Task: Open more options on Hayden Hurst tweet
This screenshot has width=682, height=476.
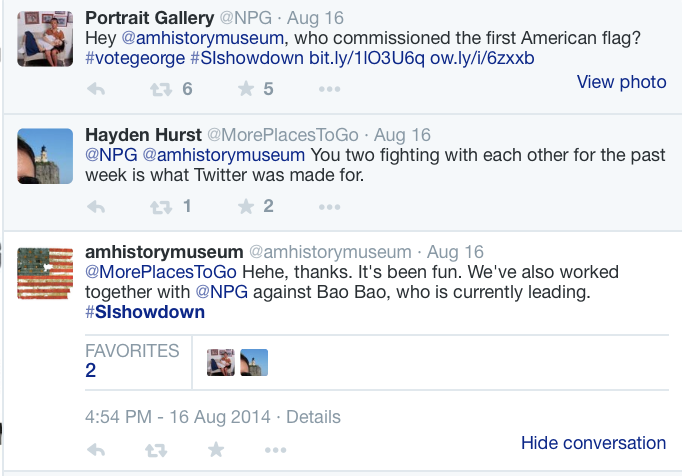Action: click(329, 207)
